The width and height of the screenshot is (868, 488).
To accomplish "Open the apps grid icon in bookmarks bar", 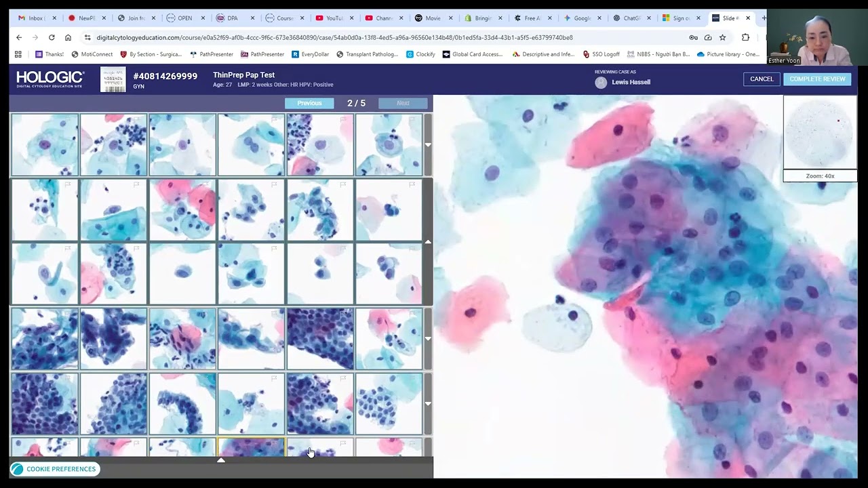I will [x=18, y=54].
